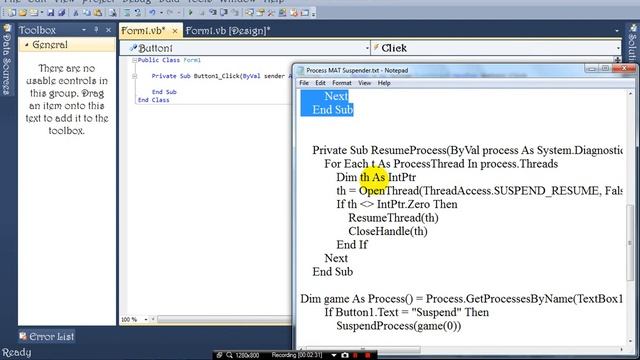The width and height of the screenshot is (640, 360).
Task: Click 'SuspendProcess(game(0))' line in Notepad
Action: pyautogui.click(x=398, y=326)
